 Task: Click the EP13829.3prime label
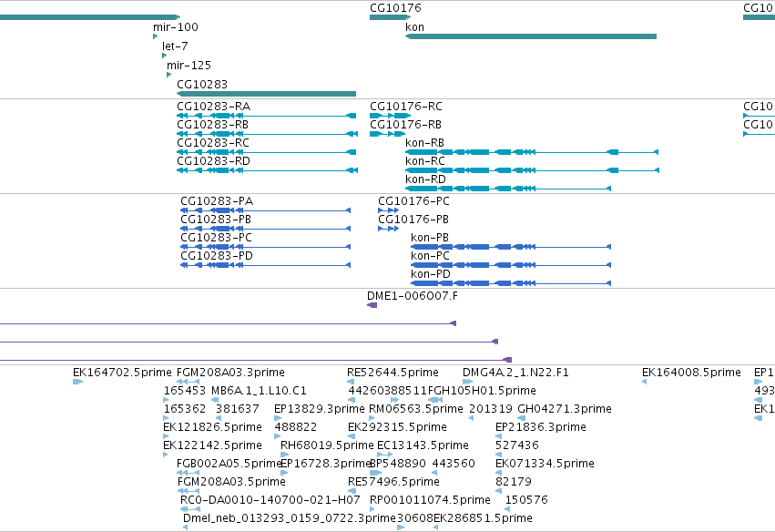[320, 409]
